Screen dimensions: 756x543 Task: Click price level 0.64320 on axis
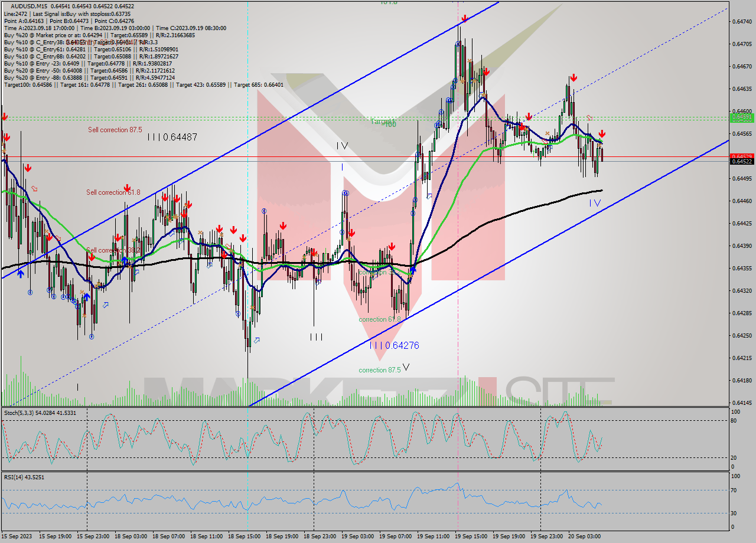pyautogui.click(x=742, y=291)
